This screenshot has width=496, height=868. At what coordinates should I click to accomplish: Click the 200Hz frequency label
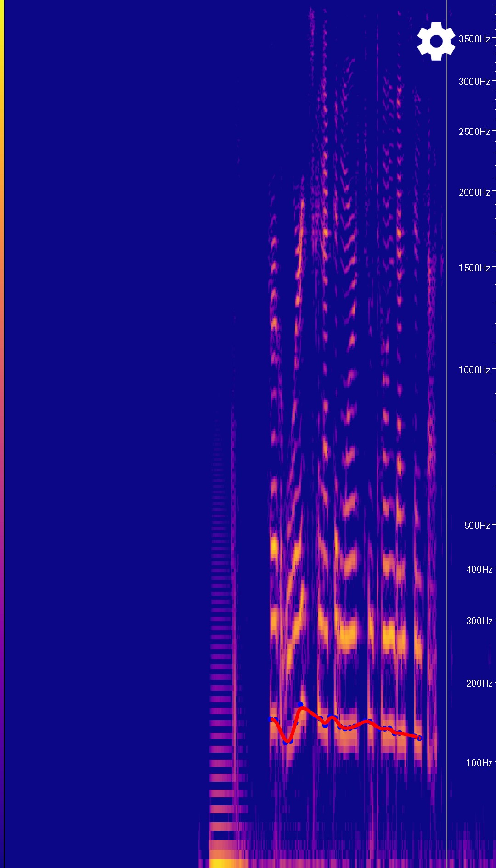click(479, 683)
